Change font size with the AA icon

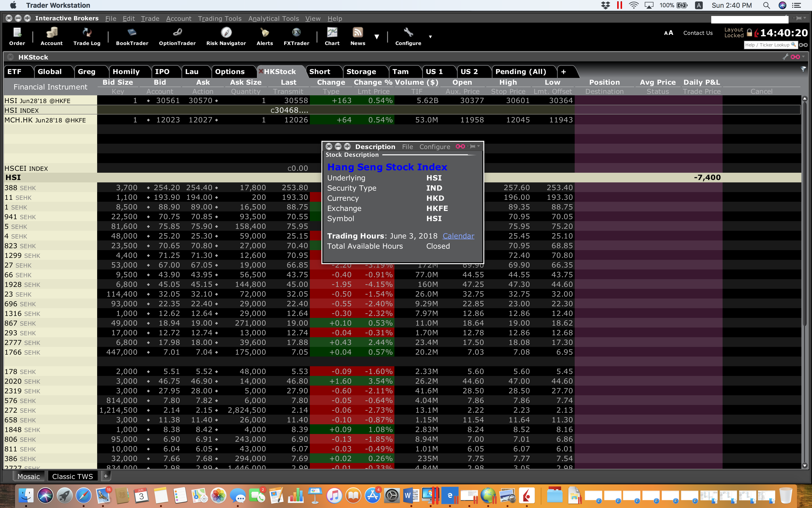tap(668, 33)
